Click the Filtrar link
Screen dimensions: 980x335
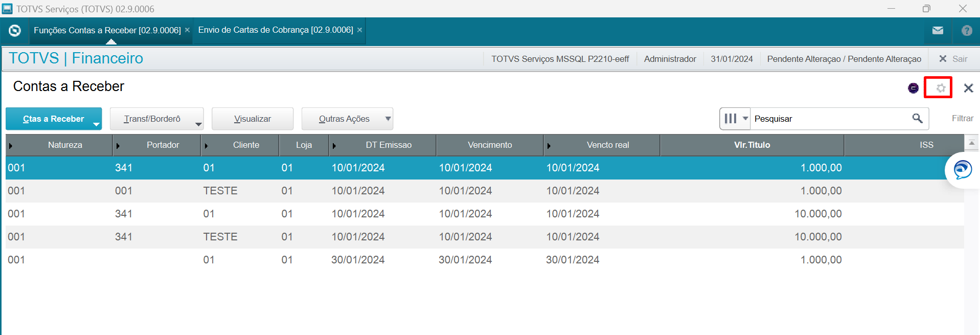coord(962,119)
